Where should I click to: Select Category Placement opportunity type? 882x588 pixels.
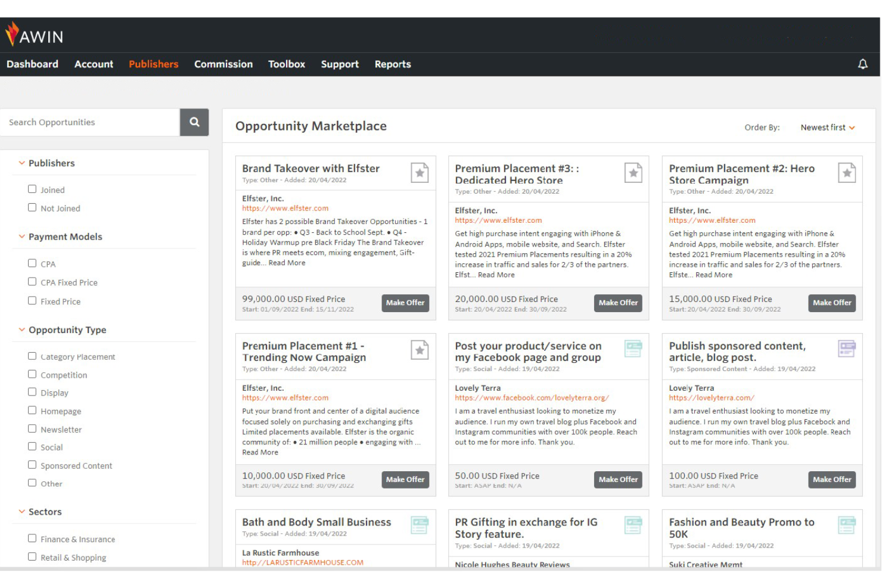32,356
